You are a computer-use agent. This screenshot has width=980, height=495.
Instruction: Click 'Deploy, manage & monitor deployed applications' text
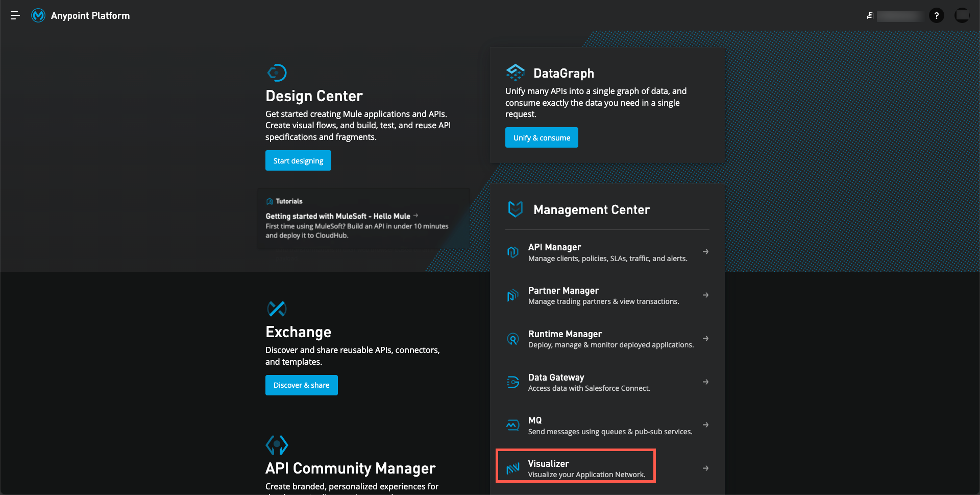tap(611, 345)
